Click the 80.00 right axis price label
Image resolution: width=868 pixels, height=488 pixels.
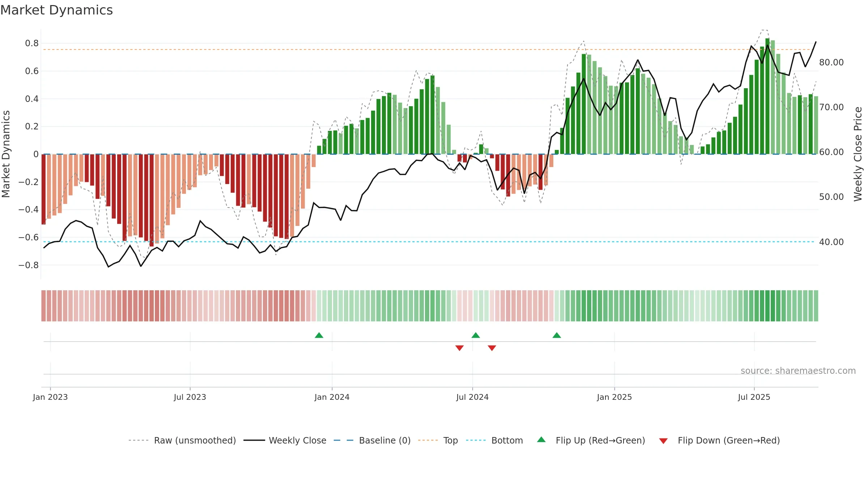pos(831,62)
